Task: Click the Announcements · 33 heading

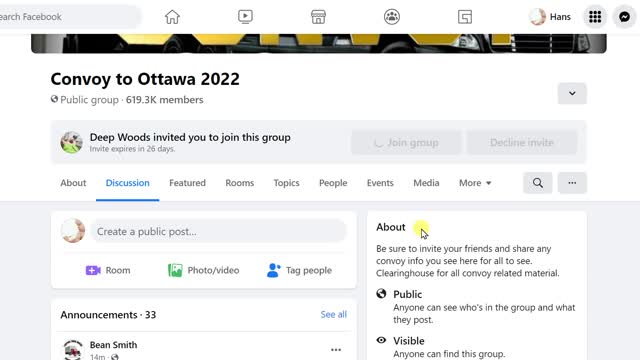Action: pyautogui.click(x=108, y=315)
